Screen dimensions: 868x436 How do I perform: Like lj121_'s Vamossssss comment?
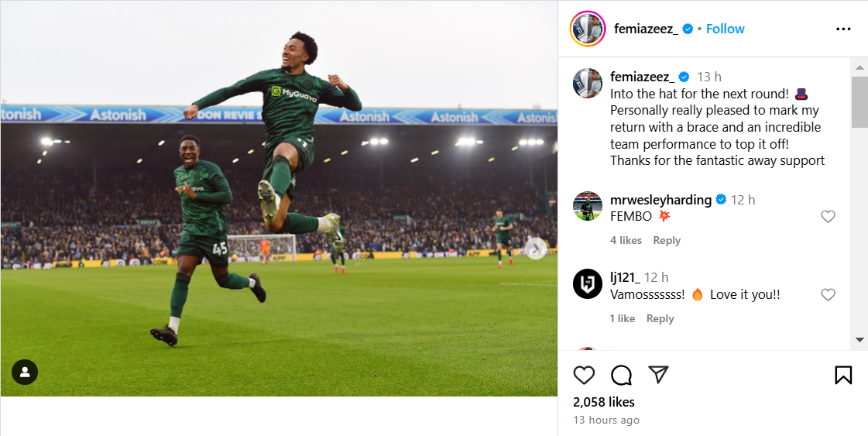(x=828, y=295)
